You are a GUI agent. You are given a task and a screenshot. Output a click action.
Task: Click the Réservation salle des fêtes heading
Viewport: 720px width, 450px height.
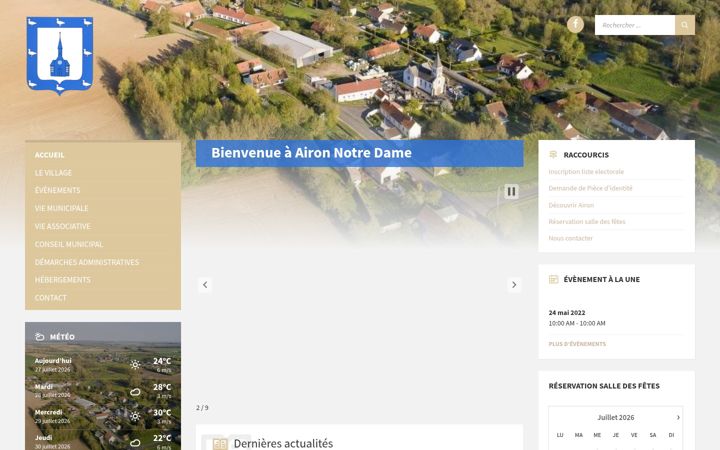click(x=604, y=386)
